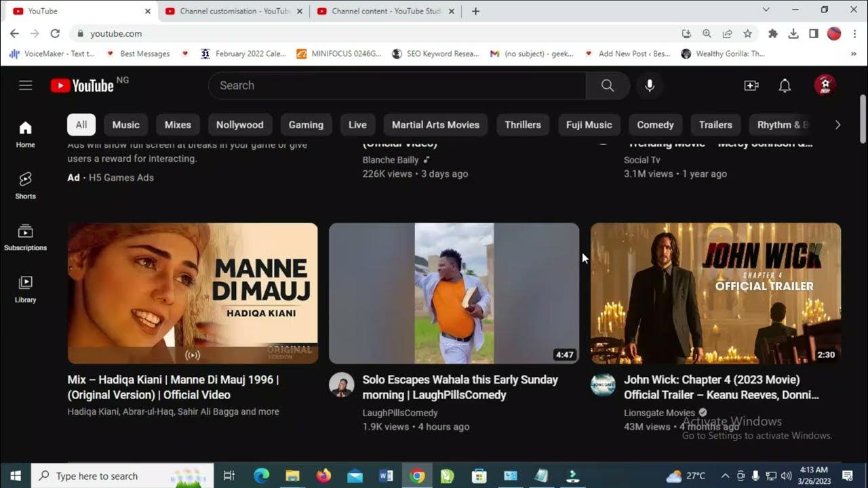This screenshot has width=868, height=488.
Task: Open the taskbar volume icon
Action: (787, 476)
